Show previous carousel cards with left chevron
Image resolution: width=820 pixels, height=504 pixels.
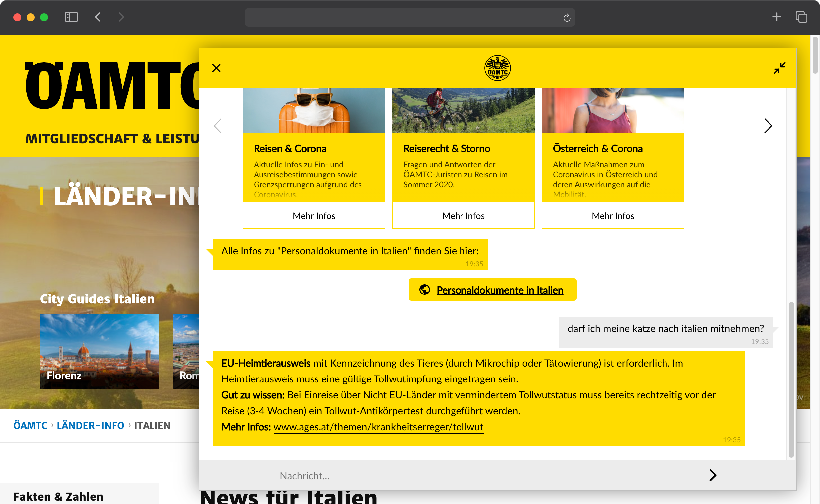pyautogui.click(x=217, y=126)
